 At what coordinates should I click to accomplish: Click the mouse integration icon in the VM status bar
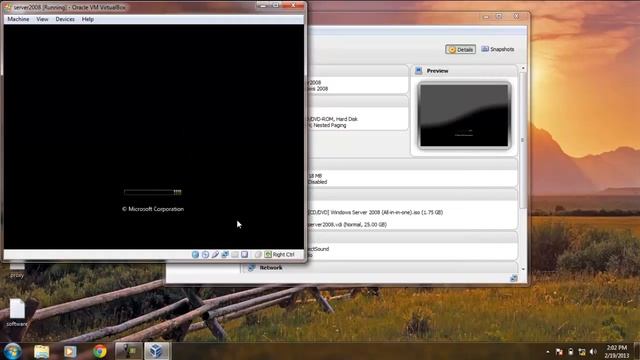coord(258,255)
